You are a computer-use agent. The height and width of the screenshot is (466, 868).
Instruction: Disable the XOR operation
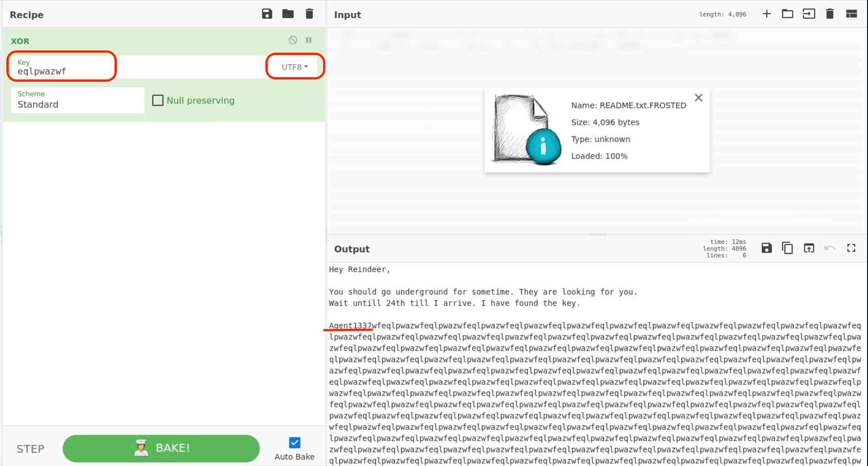coord(293,40)
